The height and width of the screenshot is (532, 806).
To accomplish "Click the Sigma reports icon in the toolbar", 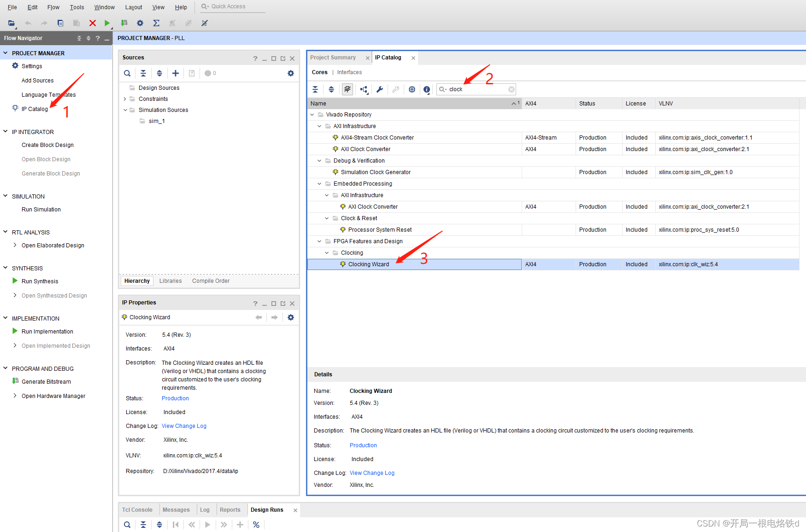I will (156, 23).
